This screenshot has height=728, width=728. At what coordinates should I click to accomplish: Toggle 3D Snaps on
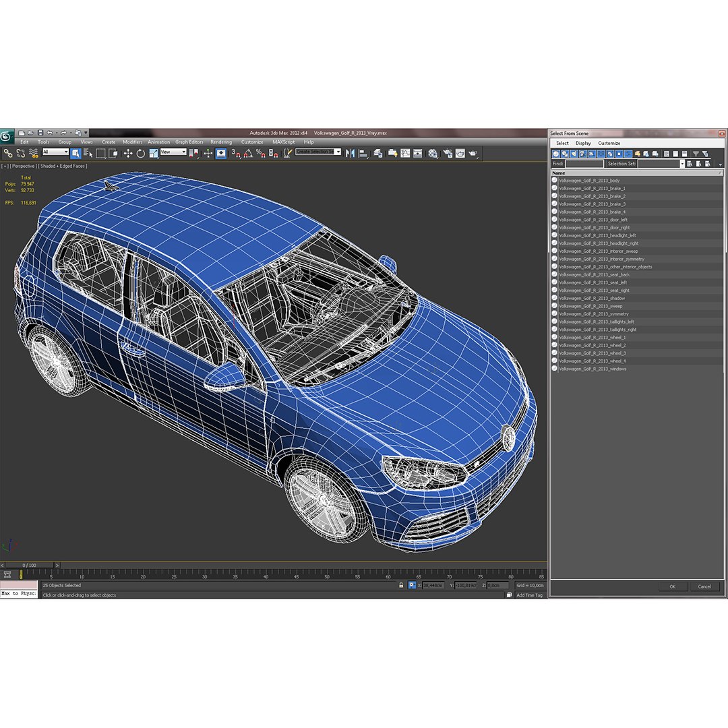tap(237, 153)
